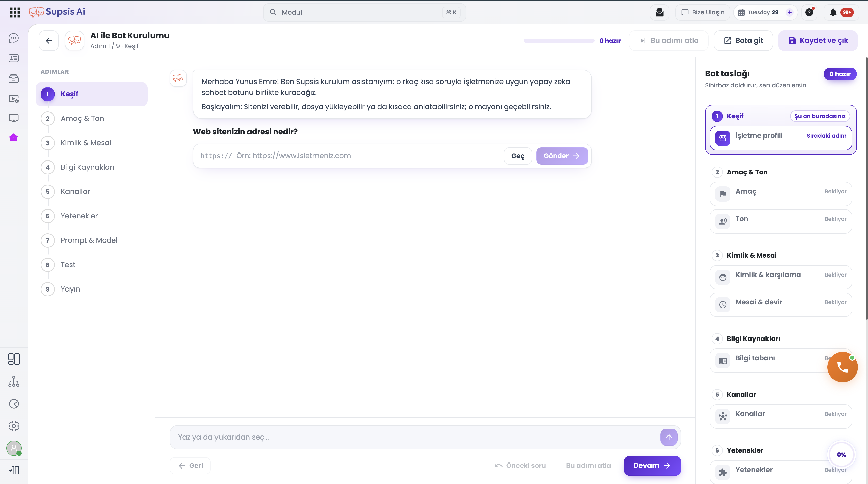Viewport: 868px width, 484px height.
Task: Open the user profile avatar
Action: coord(14,448)
